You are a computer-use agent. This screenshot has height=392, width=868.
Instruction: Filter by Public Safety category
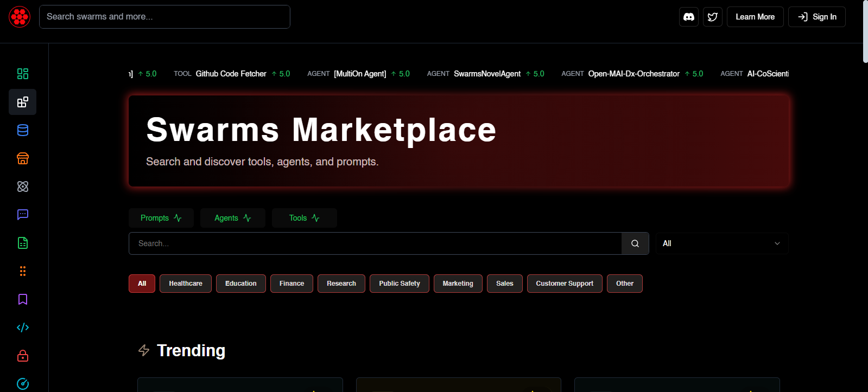[400, 284]
